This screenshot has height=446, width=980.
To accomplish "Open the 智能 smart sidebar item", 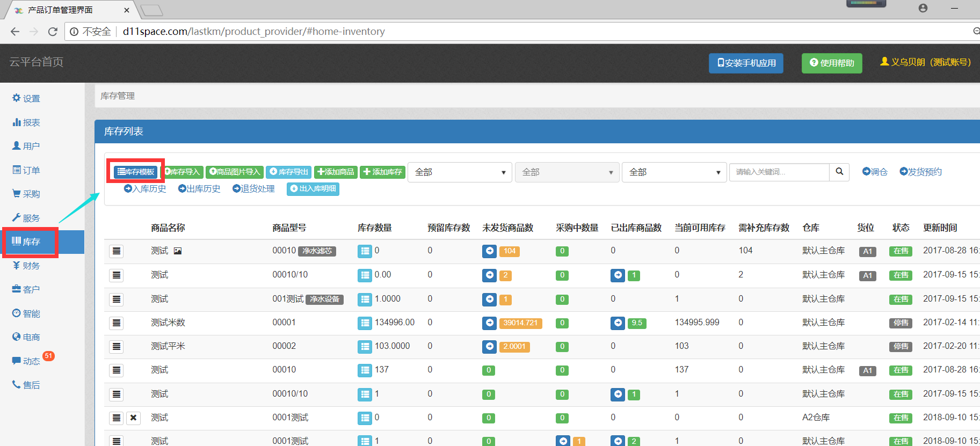I will pos(26,313).
